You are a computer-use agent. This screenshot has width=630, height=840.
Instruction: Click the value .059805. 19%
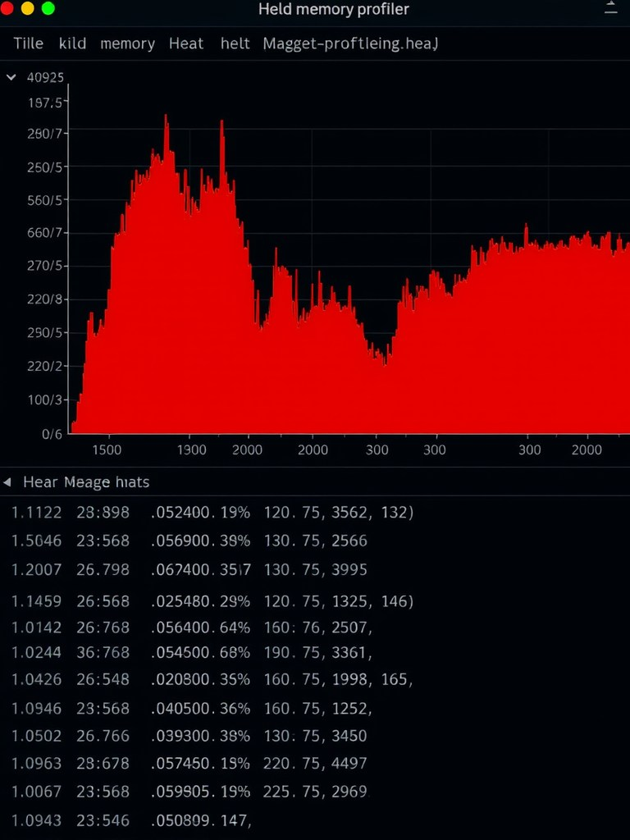(200, 792)
